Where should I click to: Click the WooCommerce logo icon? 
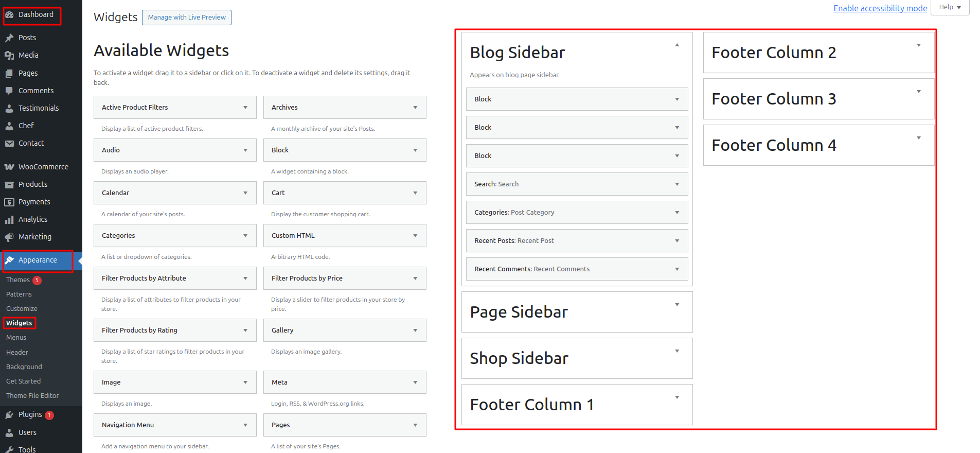coord(9,167)
